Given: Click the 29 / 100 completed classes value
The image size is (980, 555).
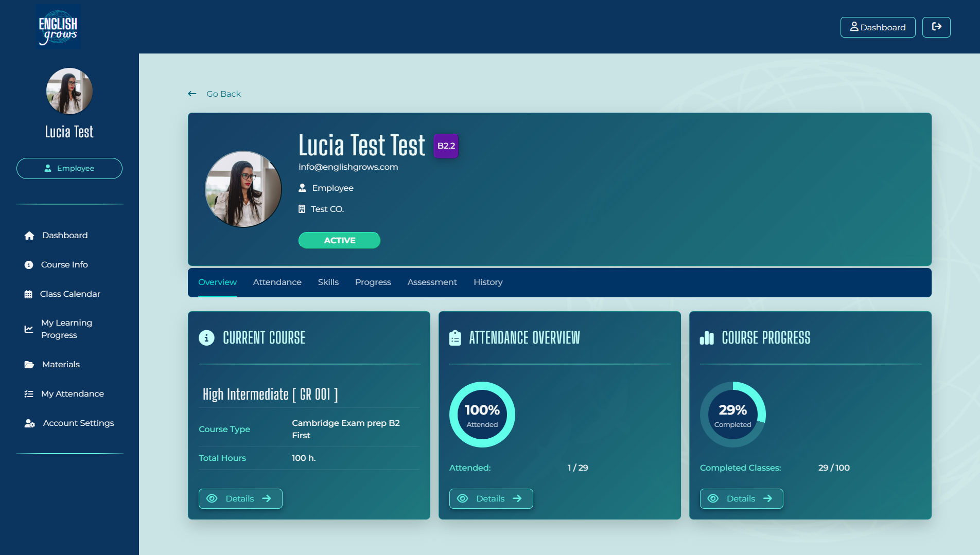Looking at the screenshot, I should point(834,468).
